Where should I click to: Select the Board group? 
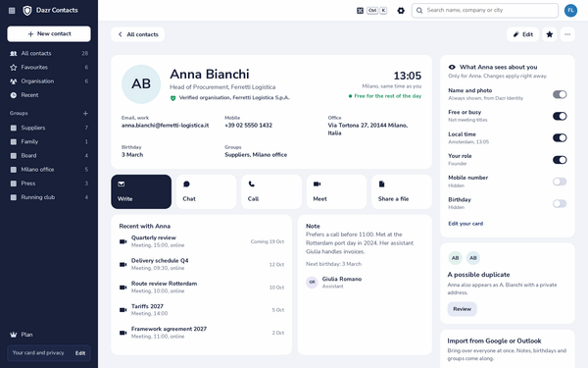click(x=49, y=155)
